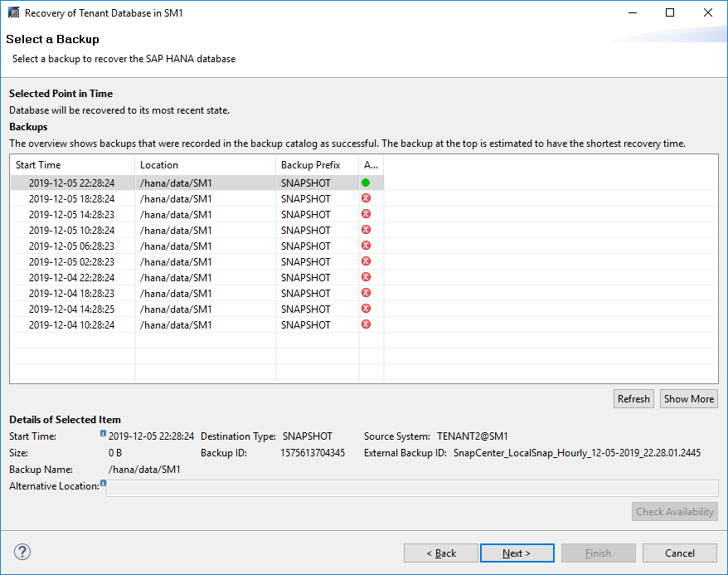Click the red unavailable icon for 2019-12-05 06:28:23
Image resolution: width=728 pixels, height=575 pixels.
(366, 246)
